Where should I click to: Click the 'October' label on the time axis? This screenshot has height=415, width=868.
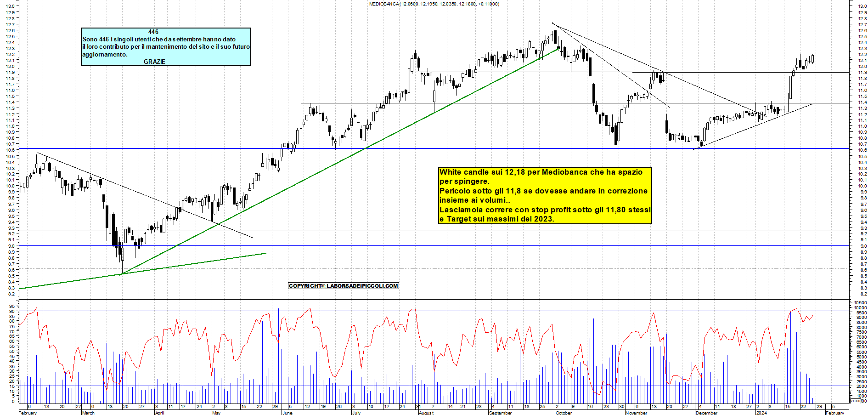[x=564, y=413]
